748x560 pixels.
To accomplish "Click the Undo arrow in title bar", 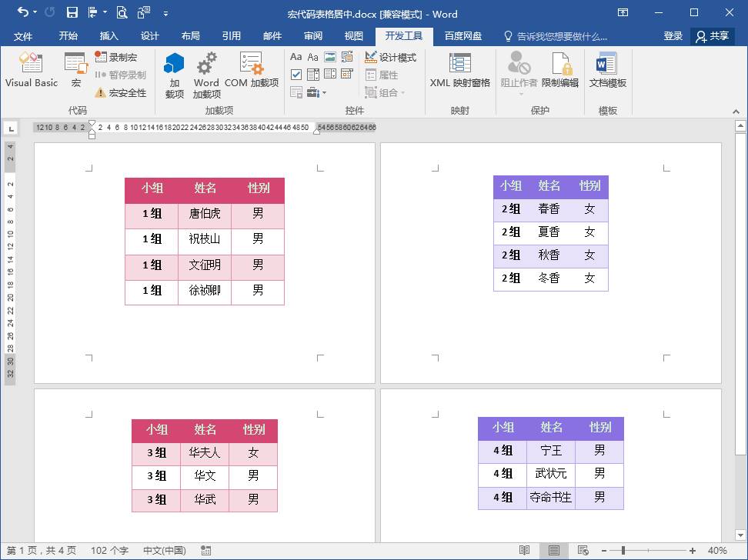I will [x=22, y=12].
